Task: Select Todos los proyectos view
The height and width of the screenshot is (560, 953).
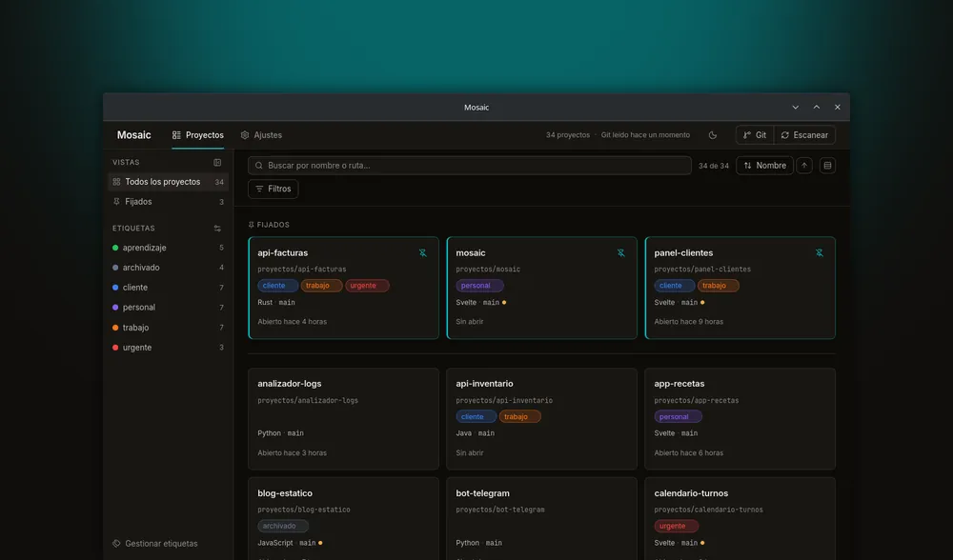Action: 169,182
